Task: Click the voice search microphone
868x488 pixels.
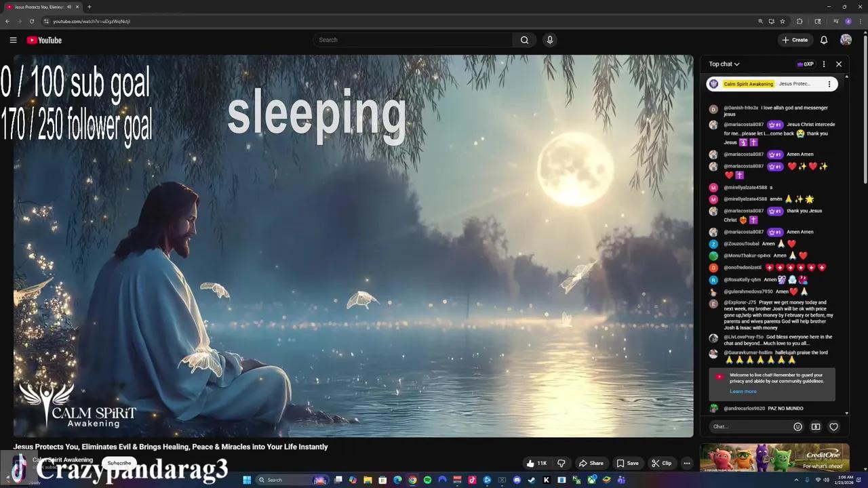Action: coord(549,40)
